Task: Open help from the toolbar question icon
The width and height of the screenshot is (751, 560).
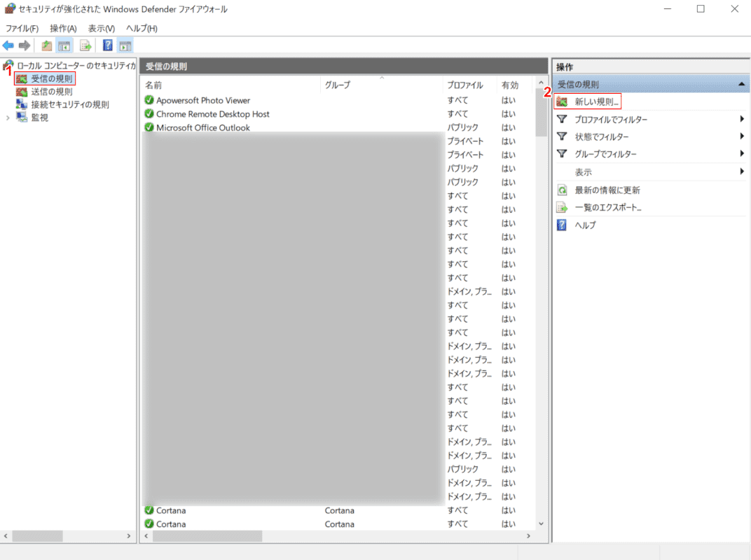Action: tap(108, 45)
